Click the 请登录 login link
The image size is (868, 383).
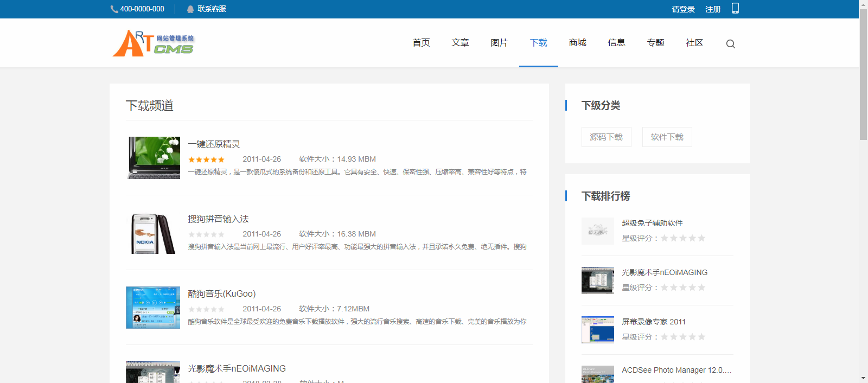[684, 9]
